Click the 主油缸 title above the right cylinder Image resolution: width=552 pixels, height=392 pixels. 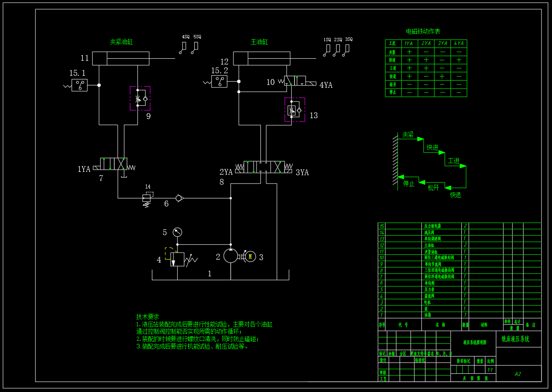coord(259,42)
